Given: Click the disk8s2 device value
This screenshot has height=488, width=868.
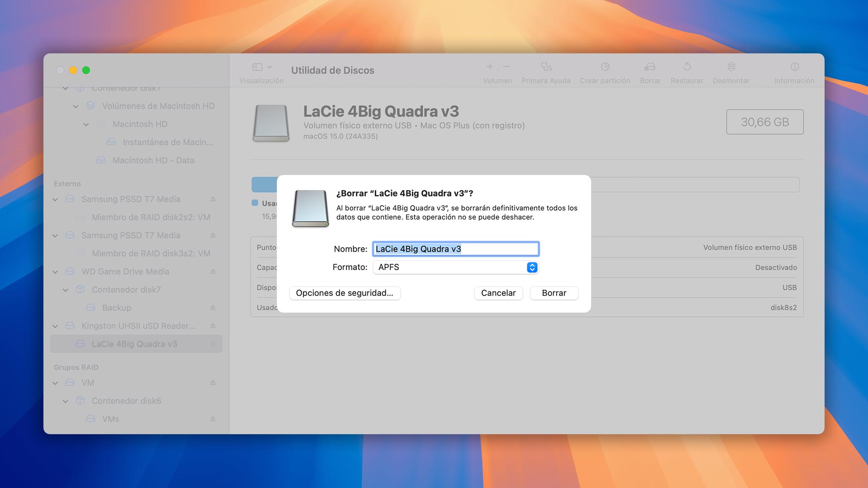Looking at the screenshot, I should coord(783,308).
